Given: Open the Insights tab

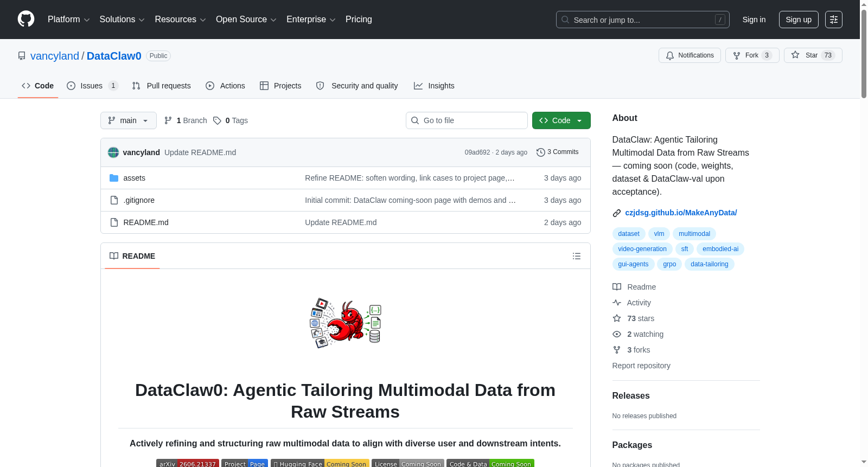Looking at the screenshot, I should [x=434, y=86].
